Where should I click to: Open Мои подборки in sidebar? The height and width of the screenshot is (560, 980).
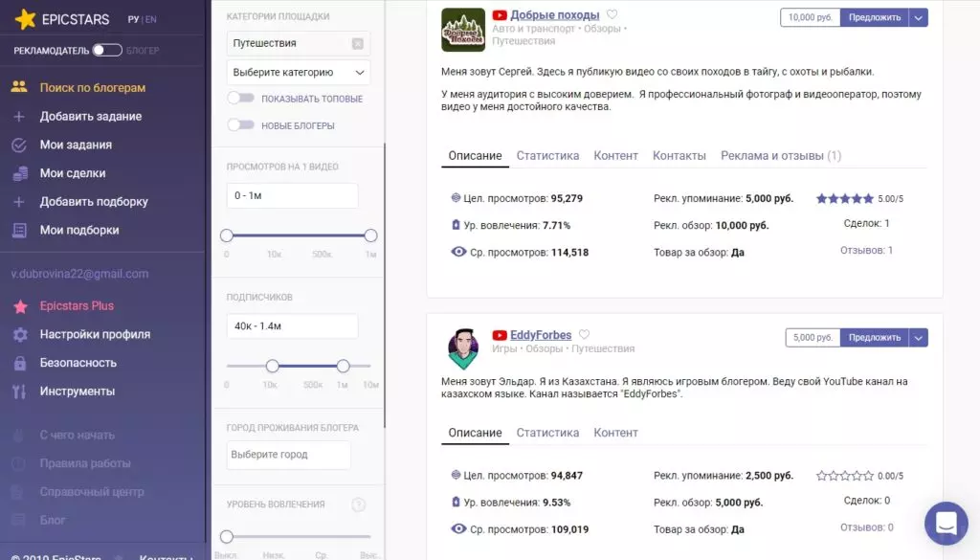(x=79, y=230)
